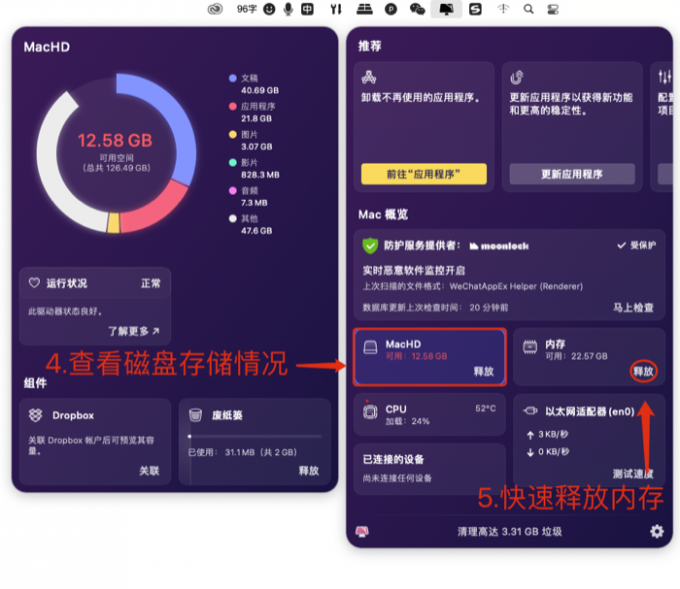
Task: Click the 图片 legend yellow dot
Action: click(233, 134)
